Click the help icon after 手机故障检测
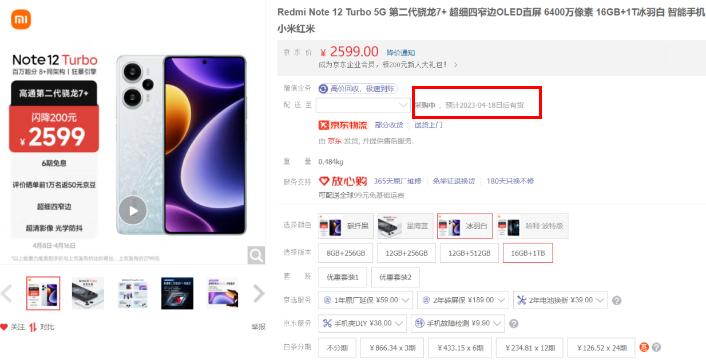The height and width of the screenshot is (360, 706). coord(513,324)
